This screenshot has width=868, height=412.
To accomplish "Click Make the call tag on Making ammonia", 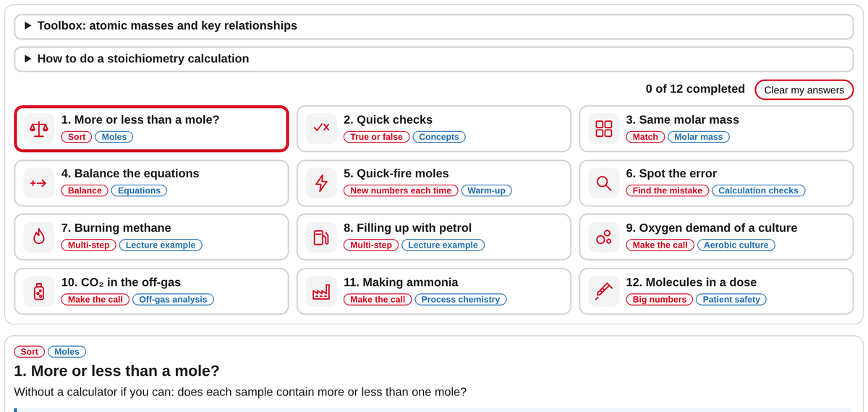I will pos(378,299).
